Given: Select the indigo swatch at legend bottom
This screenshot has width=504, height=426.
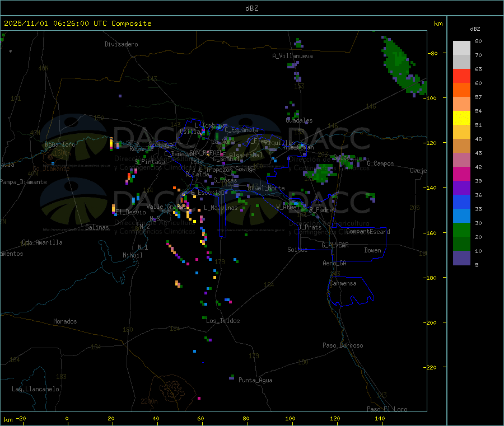Looking at the screenshot, I should [x=461, y=258].
